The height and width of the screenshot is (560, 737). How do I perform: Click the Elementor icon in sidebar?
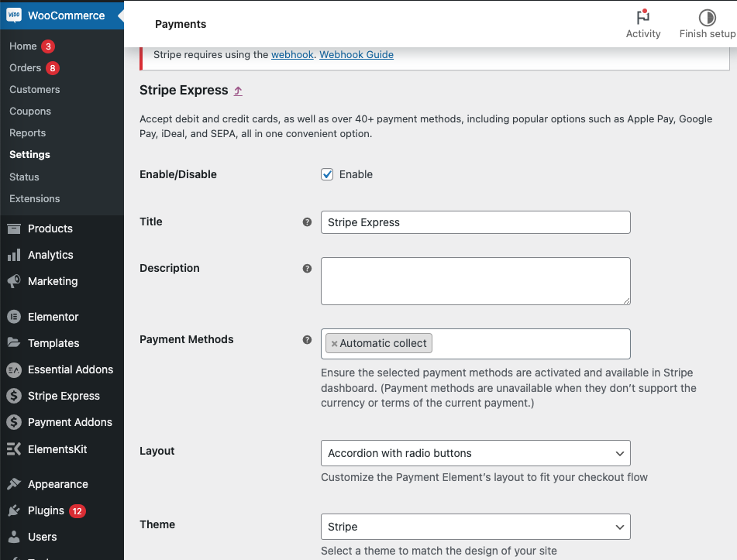point(14,317)
